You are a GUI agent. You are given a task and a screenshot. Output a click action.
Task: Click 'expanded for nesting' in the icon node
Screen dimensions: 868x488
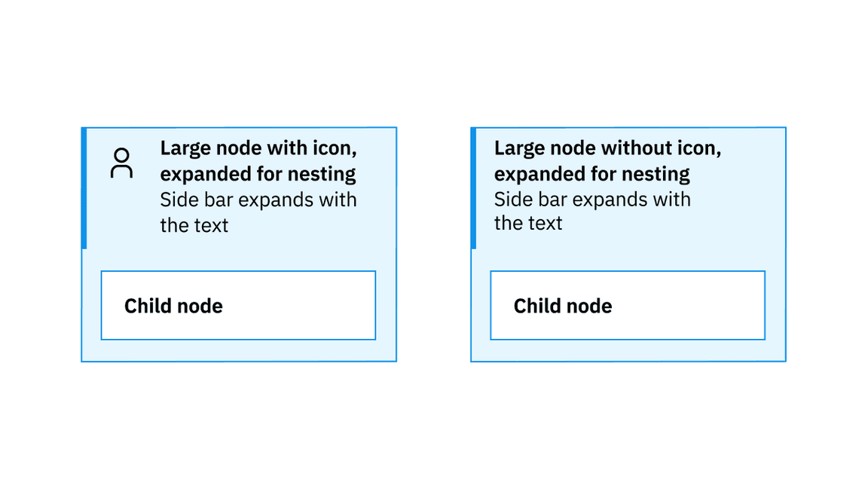tap(258, 174)
